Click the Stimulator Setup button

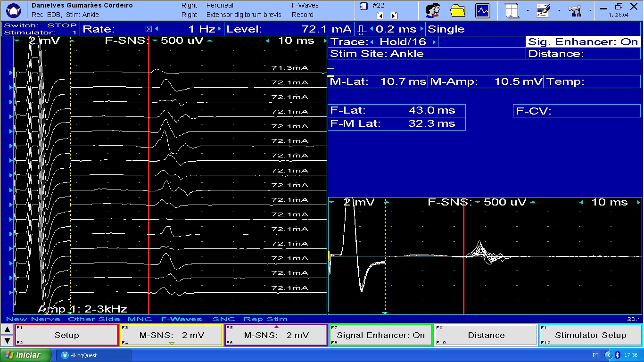590,335
